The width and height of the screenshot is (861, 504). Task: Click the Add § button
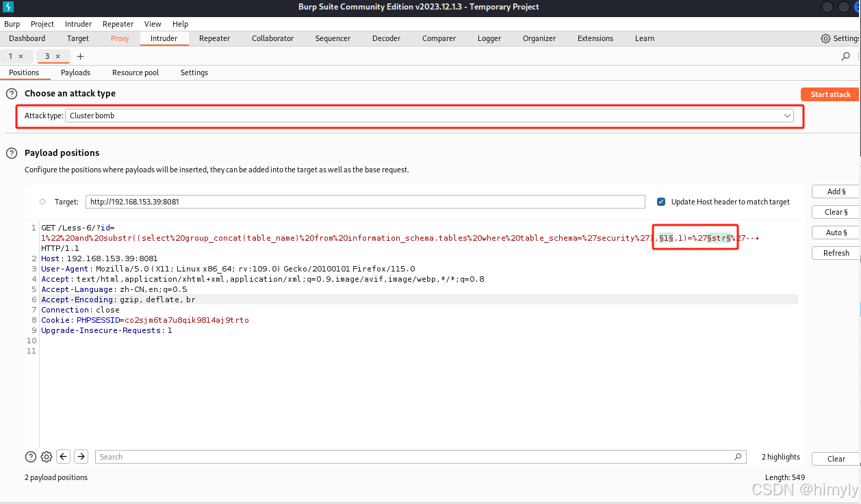tap(836, 191)
